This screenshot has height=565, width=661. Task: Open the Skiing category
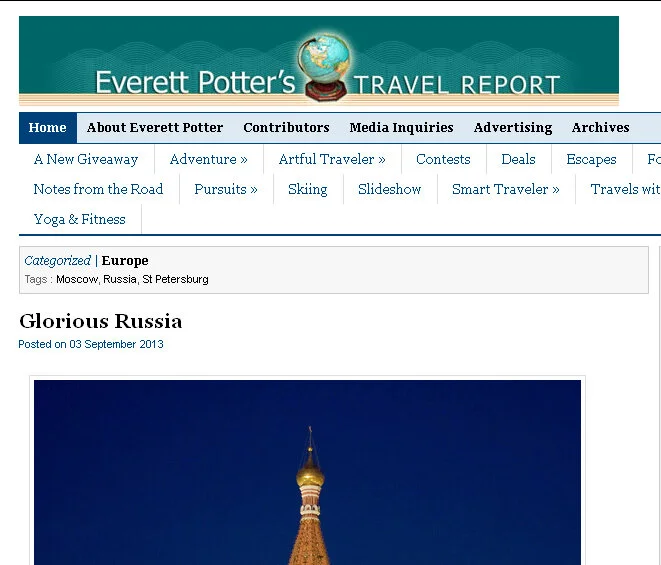(308, 189)
